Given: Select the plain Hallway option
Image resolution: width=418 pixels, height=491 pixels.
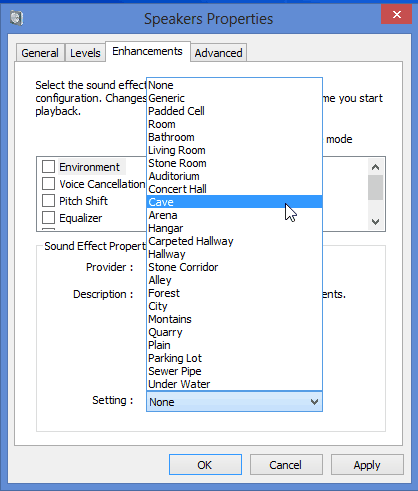Looking at the screenshot, I should tap(234, 254).
